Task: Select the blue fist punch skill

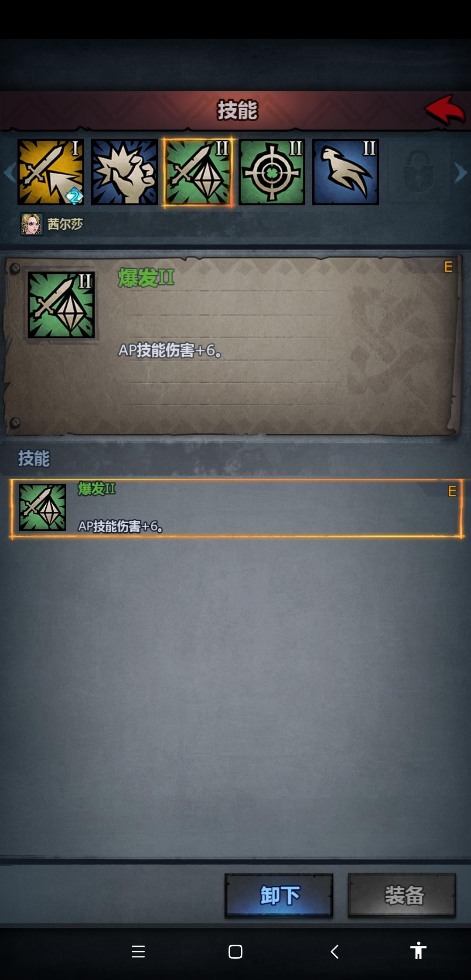Action: (x=124, y=172)
